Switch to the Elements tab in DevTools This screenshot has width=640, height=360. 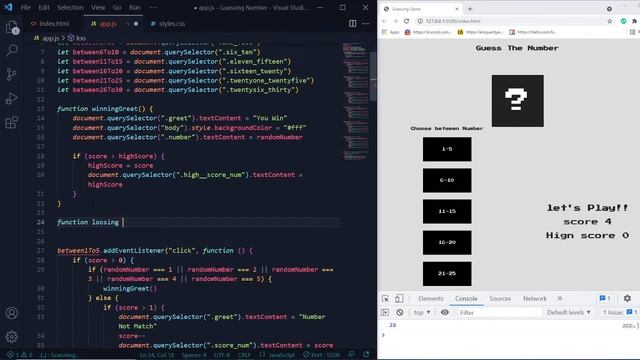tap(431, 298)
